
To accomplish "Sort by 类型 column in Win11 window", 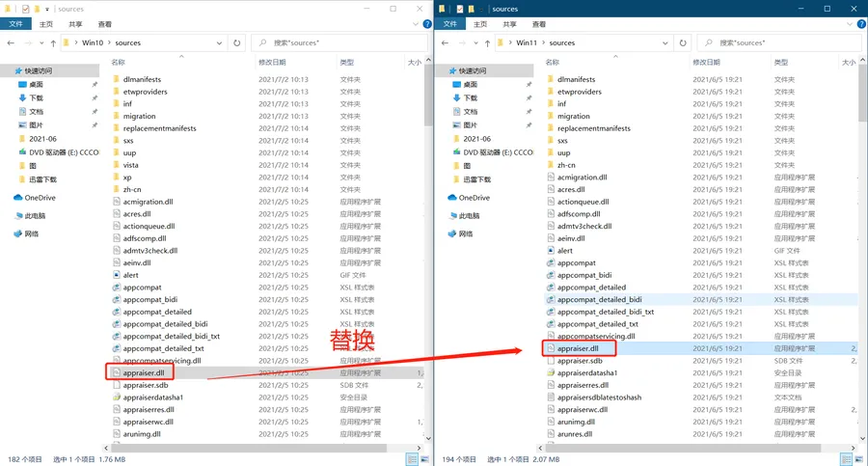I will click(x=781, y=63).
